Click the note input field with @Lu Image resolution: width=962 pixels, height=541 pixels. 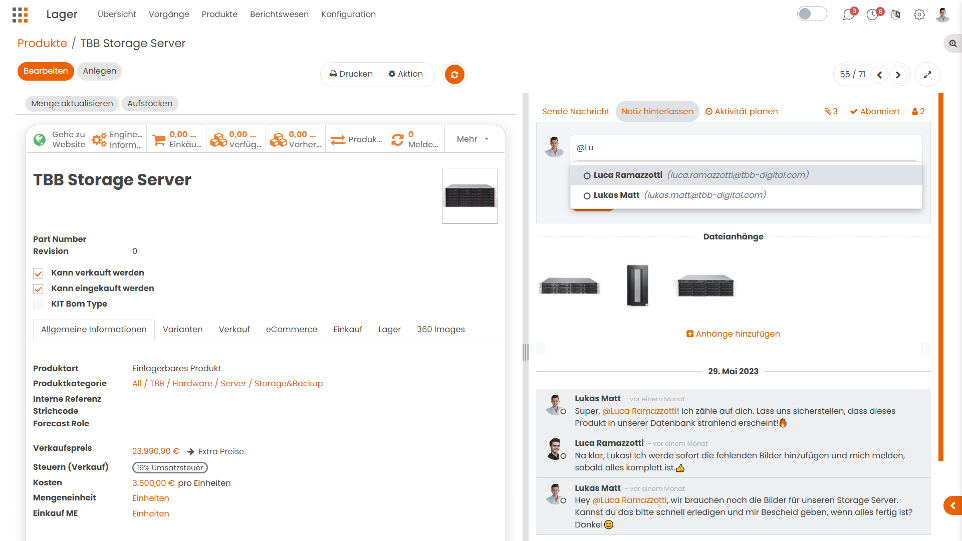point(745,148)
